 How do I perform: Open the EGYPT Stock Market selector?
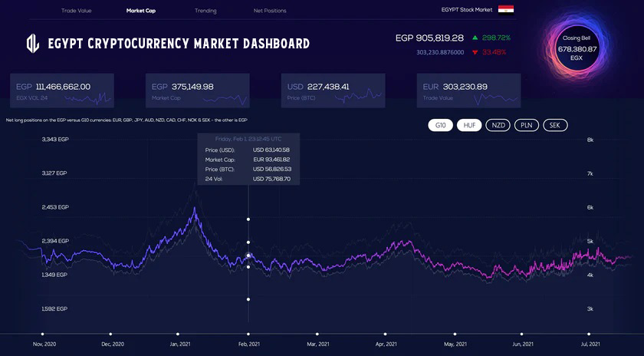pyautogui.click(x=467, y=9)
